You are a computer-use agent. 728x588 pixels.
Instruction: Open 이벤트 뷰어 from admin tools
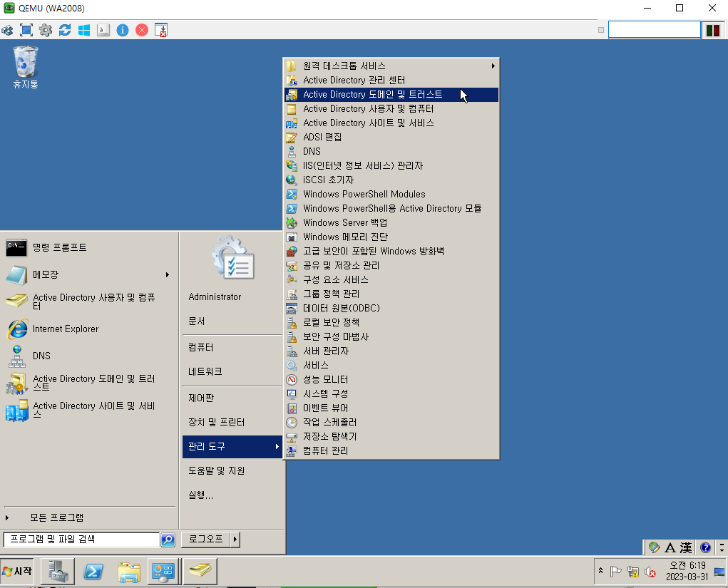click(x=391, y=408)
